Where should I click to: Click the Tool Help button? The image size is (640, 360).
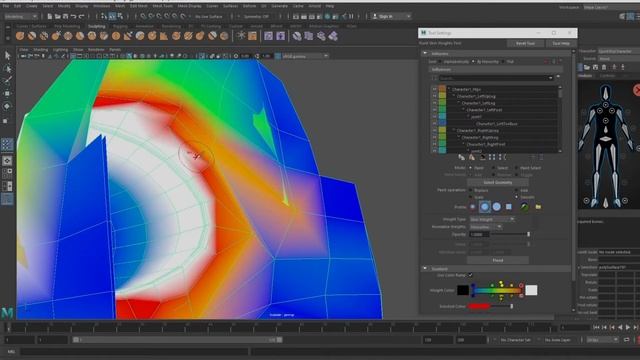pos(561,43)
